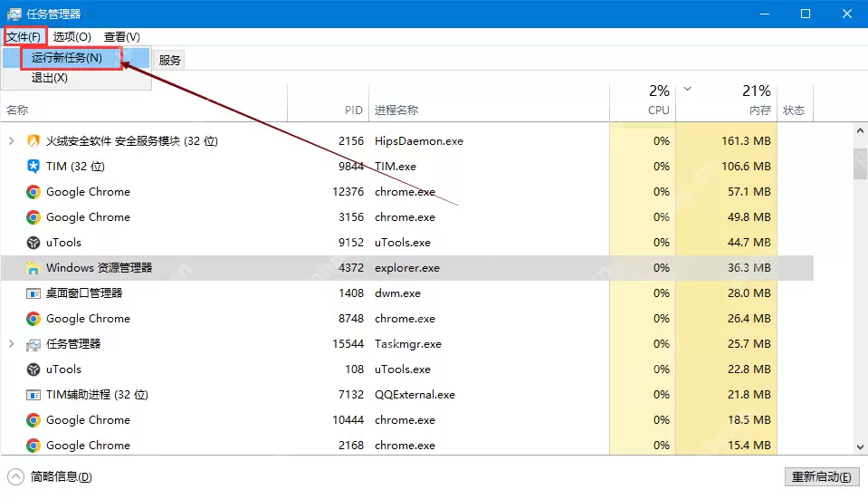The image size is (868, 499).
Task: Click the 任务管理器 process row icon
Action: [x=33, y=344]
